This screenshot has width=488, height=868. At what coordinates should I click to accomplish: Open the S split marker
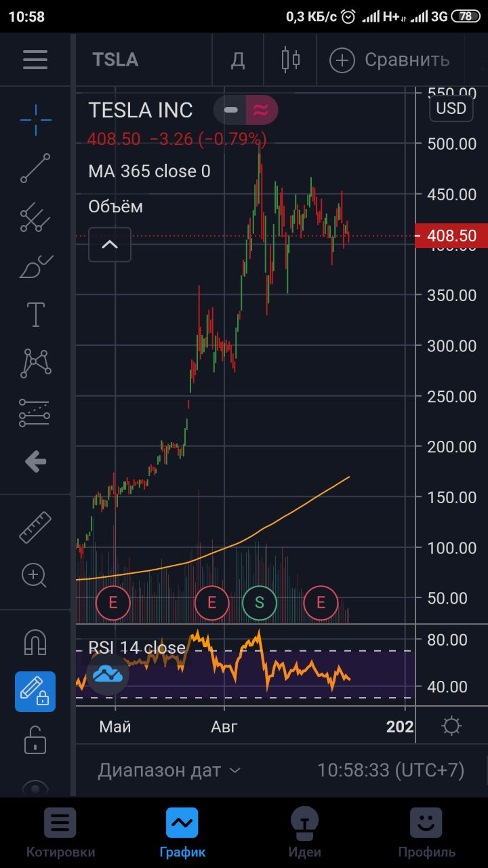pyautogui.click(x=260, y=602)
